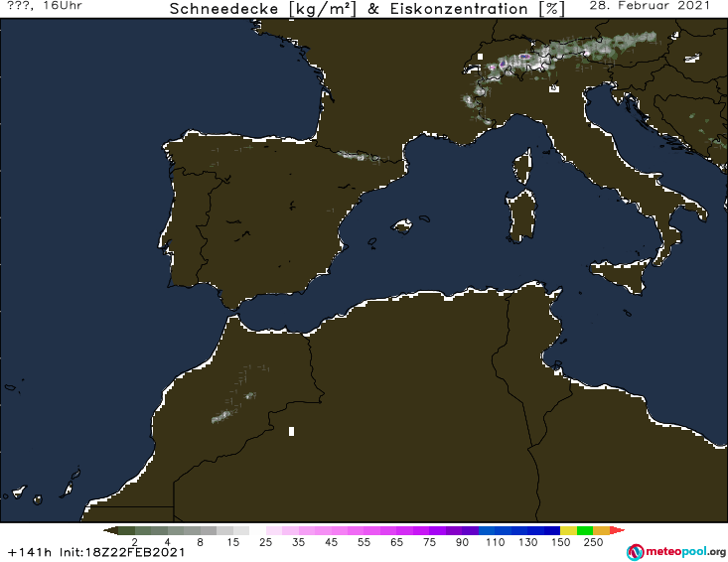Click the legend value '45'
The width and height of the screenshot is (728, 562).
[x=331, y=542]
